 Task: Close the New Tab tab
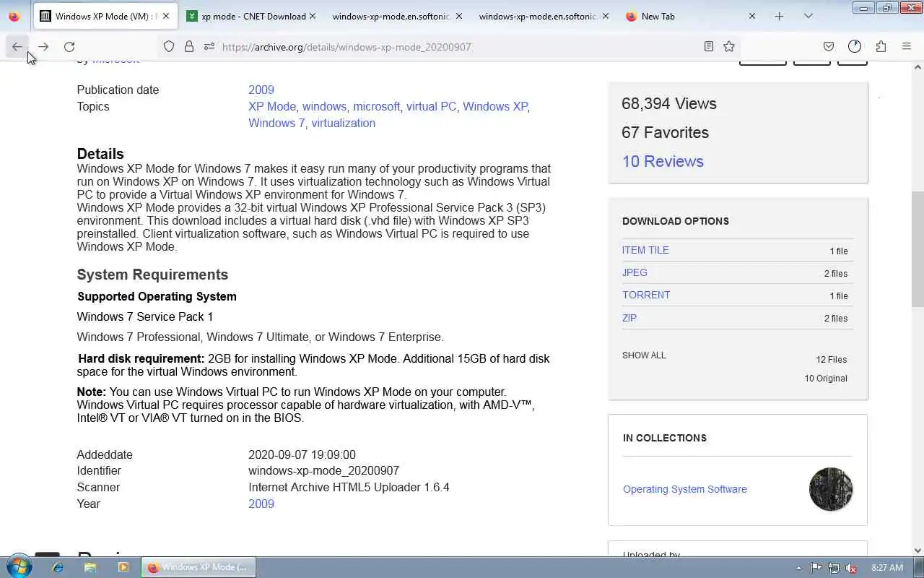[751, 16]
